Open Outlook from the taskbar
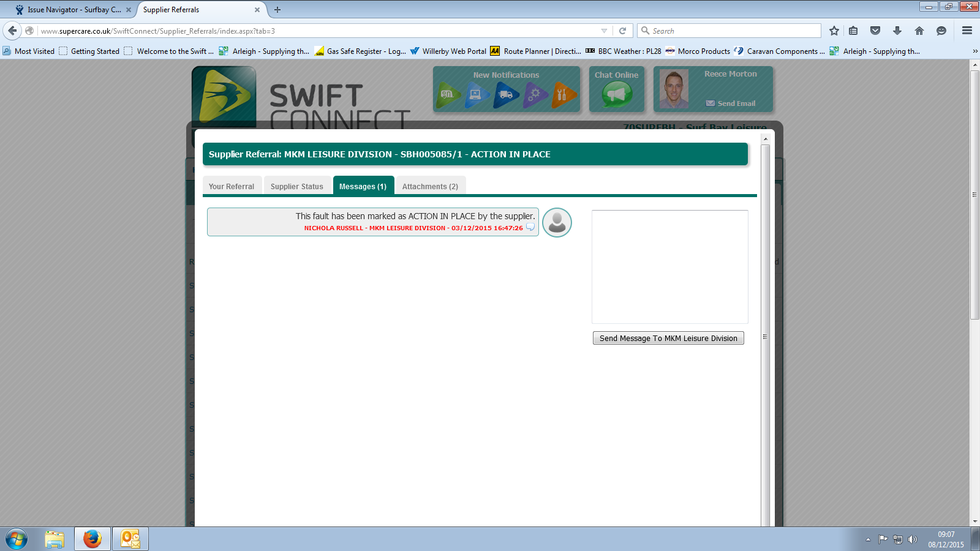 (x=130, y=539)
